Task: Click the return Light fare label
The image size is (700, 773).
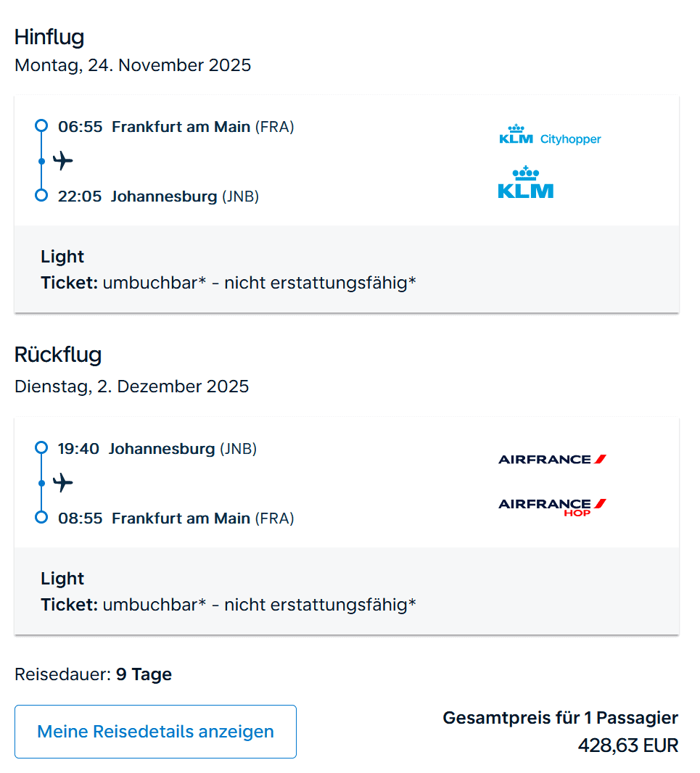Action: [62, 579]
